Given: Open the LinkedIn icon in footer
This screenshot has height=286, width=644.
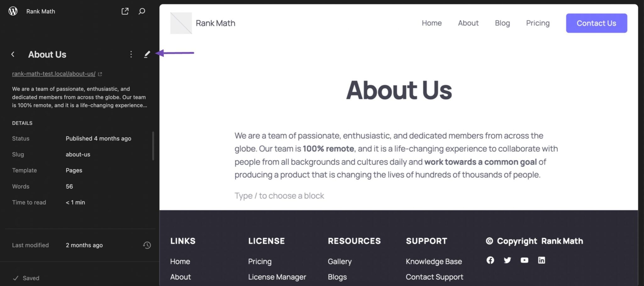Looking at the screenshot, I should coord(541,260).
